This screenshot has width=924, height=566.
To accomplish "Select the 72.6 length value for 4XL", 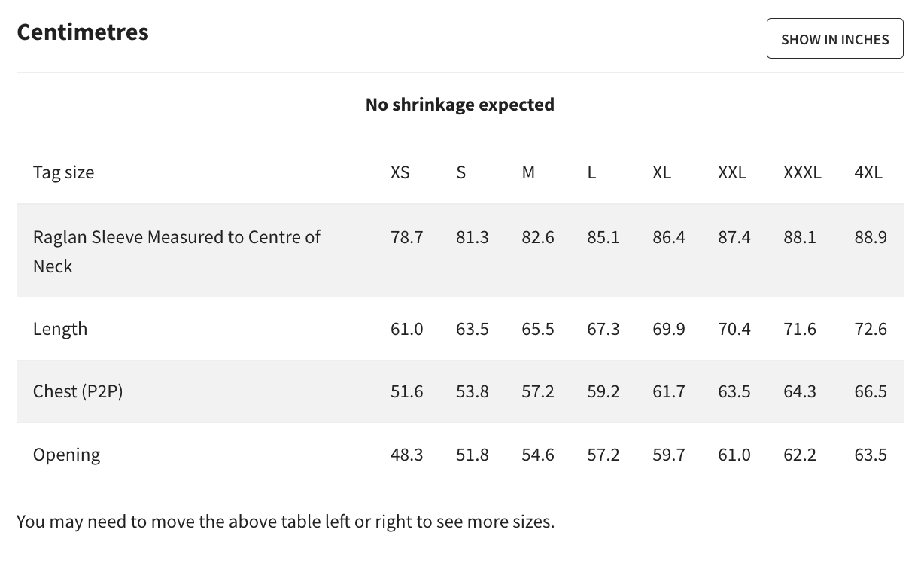I will pyautogui.click(x=871, y=329).
